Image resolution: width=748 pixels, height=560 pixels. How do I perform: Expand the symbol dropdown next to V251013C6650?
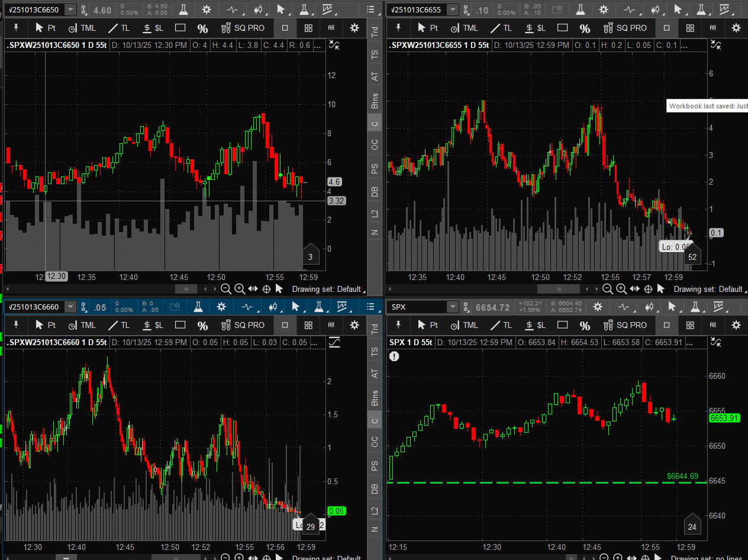click(70, 9)
